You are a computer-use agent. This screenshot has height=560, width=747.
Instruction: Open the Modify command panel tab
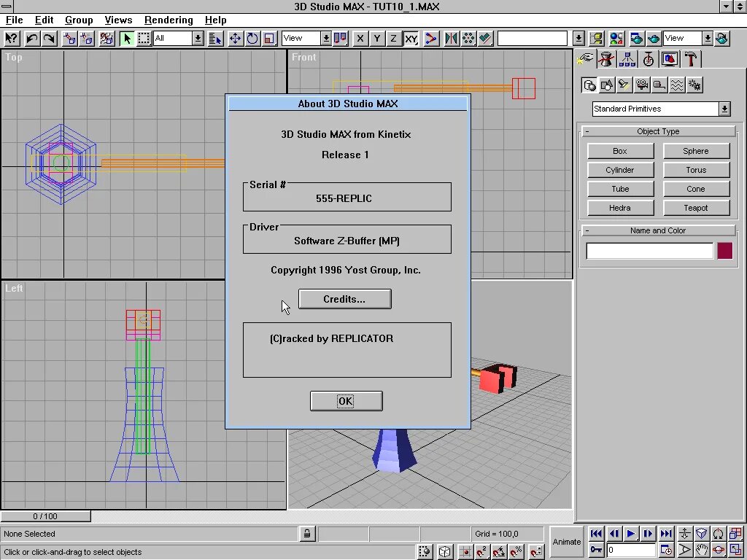pos(606,59)
